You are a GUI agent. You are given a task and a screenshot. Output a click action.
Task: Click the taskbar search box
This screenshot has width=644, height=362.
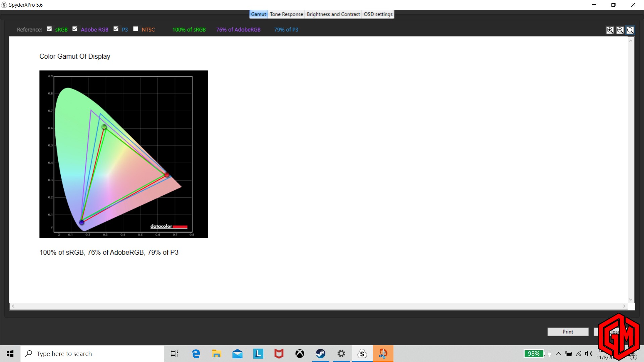pyautogui.click(x=92, y=354)
